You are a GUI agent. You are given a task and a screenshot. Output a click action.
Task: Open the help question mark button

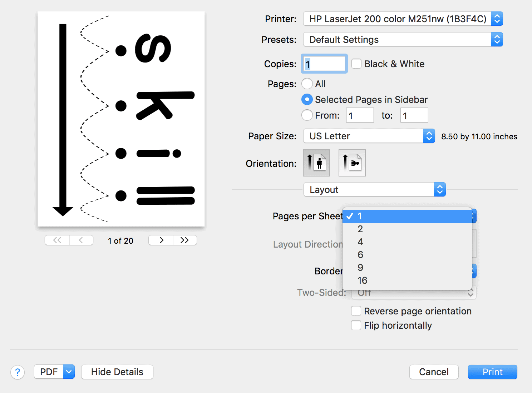(x=18, y=372)
